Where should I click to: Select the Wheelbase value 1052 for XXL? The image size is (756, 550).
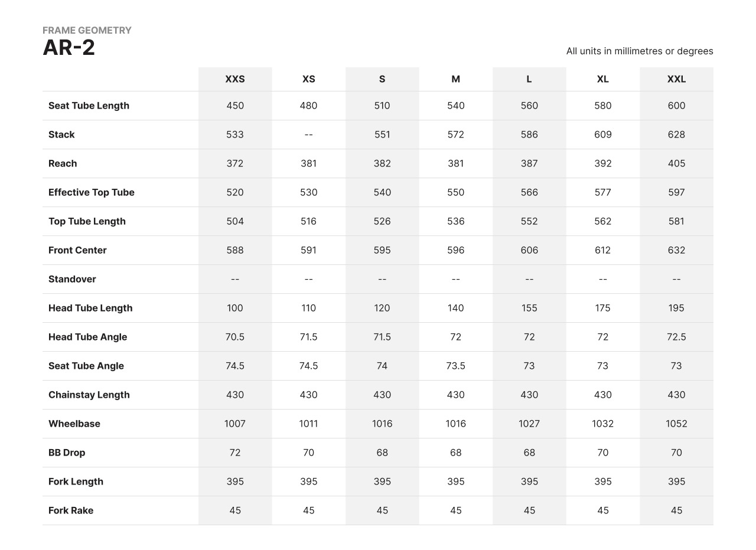tap(676, 424)
